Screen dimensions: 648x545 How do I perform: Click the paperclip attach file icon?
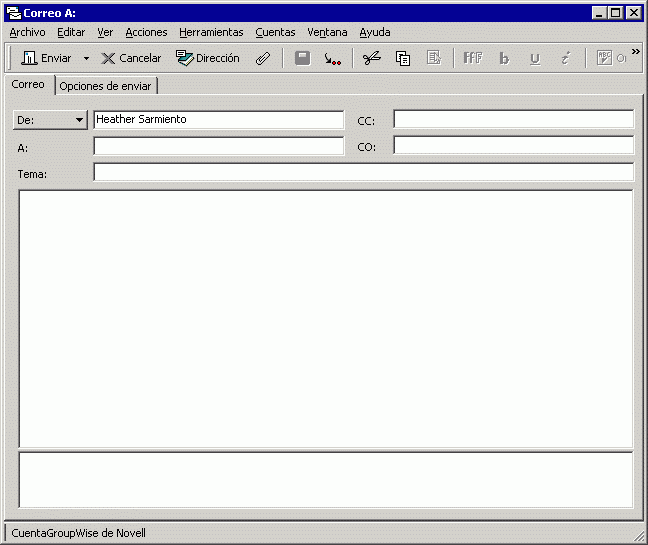(x=263, y=58)
